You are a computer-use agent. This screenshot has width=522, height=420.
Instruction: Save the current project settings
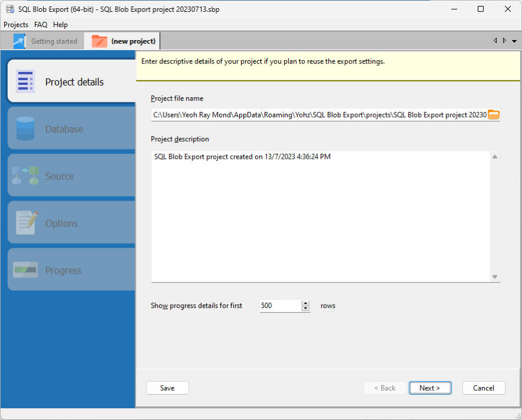coord(167,388)
